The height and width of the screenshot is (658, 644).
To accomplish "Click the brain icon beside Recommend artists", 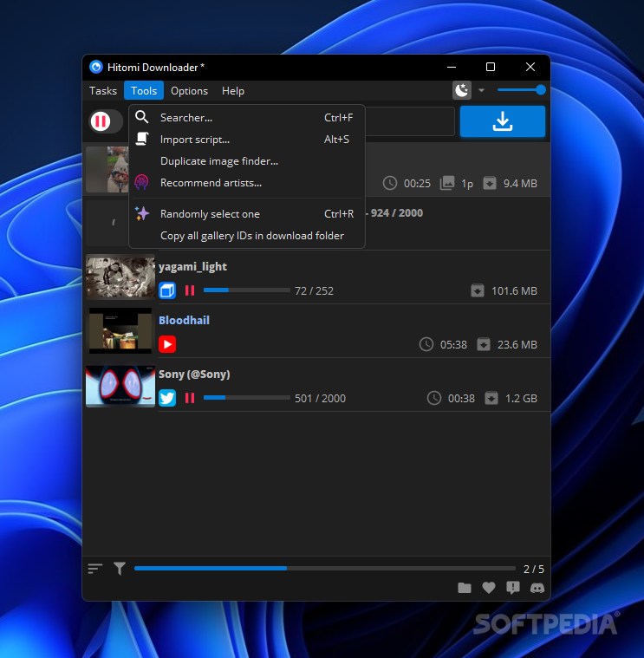I will [x=142, y=183].
